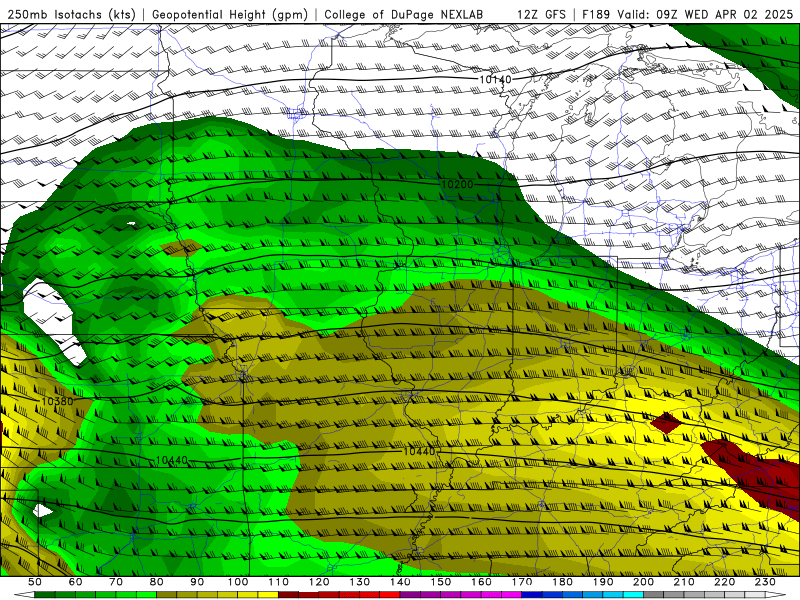Click the 160 value on the color scale
The image size is (800, 600).
(481, 582)
